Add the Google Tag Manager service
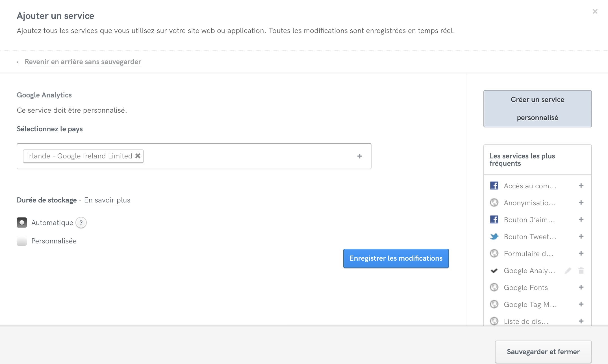The image size is (608, 364). [581, 304]
